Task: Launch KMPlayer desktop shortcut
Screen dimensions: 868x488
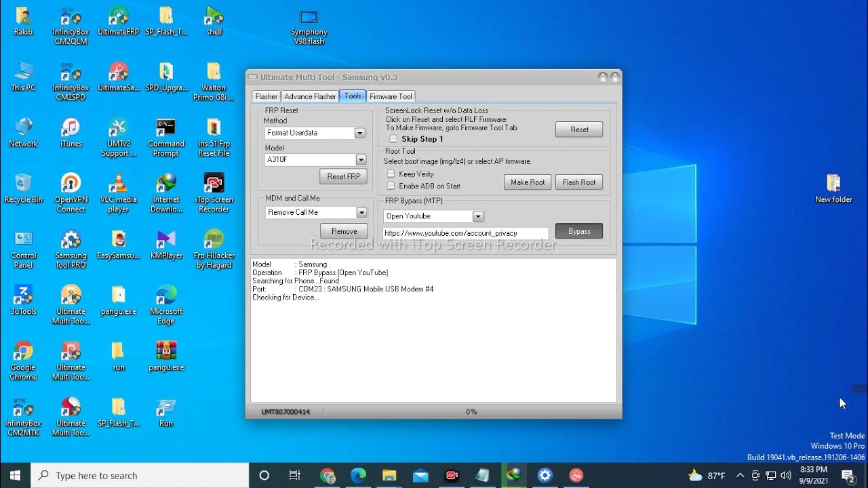Action: [166, 245]
